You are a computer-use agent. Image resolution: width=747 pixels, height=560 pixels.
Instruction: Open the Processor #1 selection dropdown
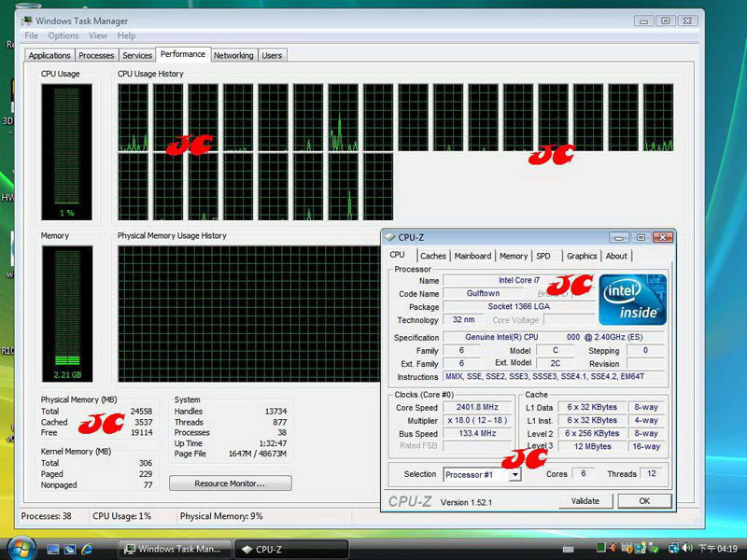514,475
